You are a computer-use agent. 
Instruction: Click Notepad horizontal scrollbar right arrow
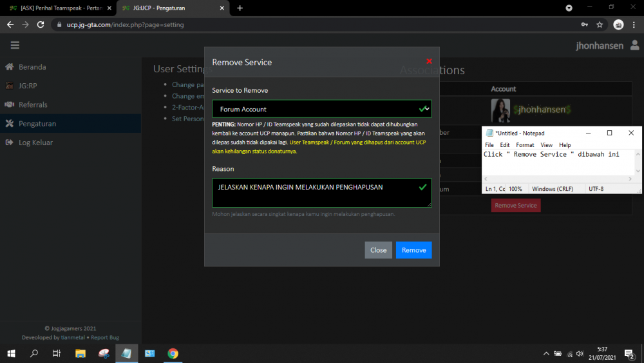click(x=630, y=179)
